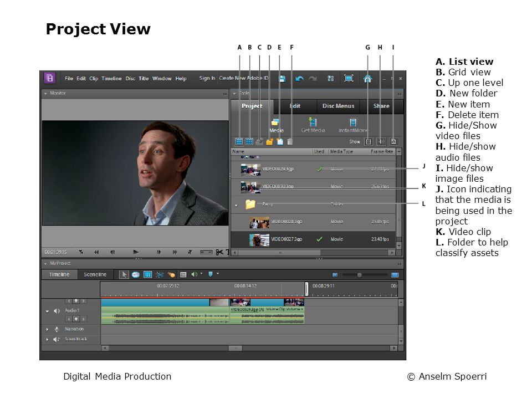This screenshot has height=399, width=532.
Task: Open the Properties icon in timeline toolbar
Action: (x=147, y=274)
